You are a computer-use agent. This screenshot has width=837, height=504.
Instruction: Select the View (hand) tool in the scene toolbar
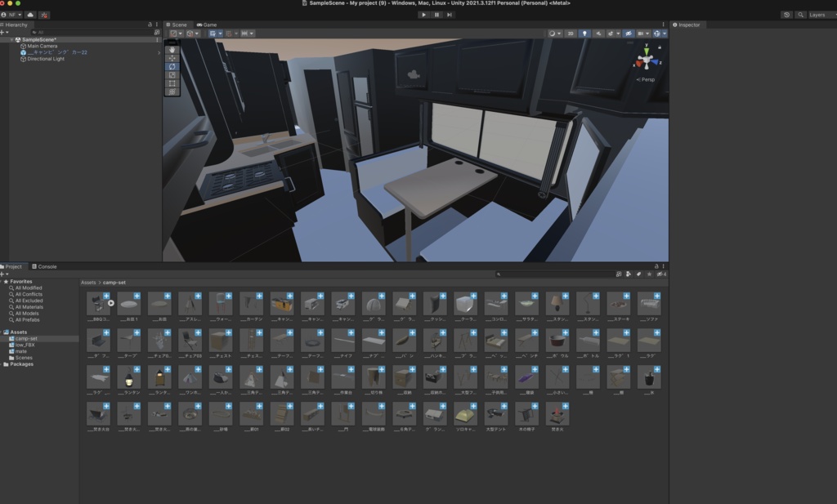pos(172,50)
